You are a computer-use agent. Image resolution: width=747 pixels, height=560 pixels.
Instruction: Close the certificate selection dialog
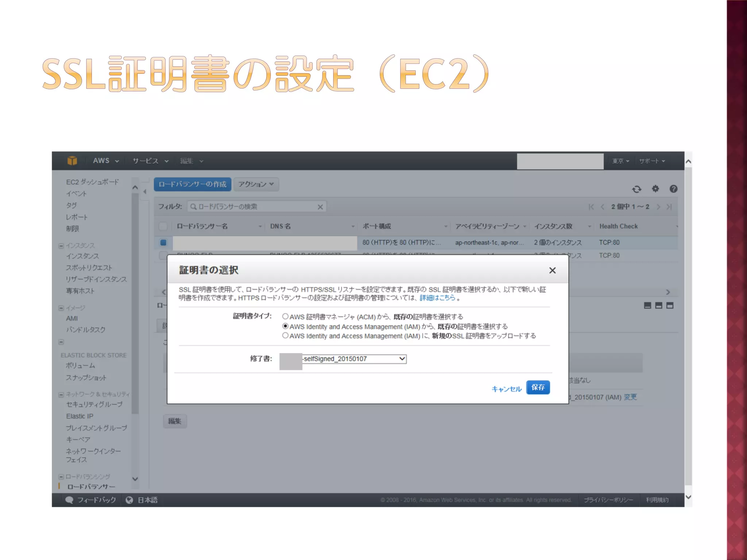[552, 270]
